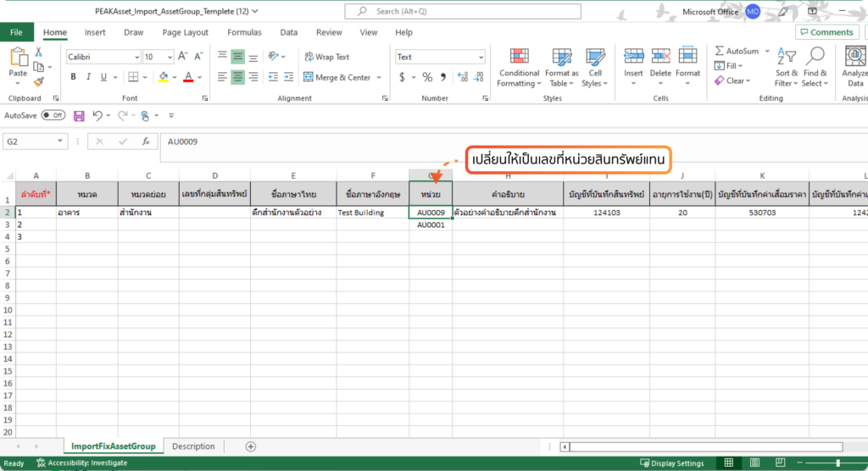Viewport: 868px width, 471px height.
Task: Click the Fill button in Editing
Action: pos(728,66)
